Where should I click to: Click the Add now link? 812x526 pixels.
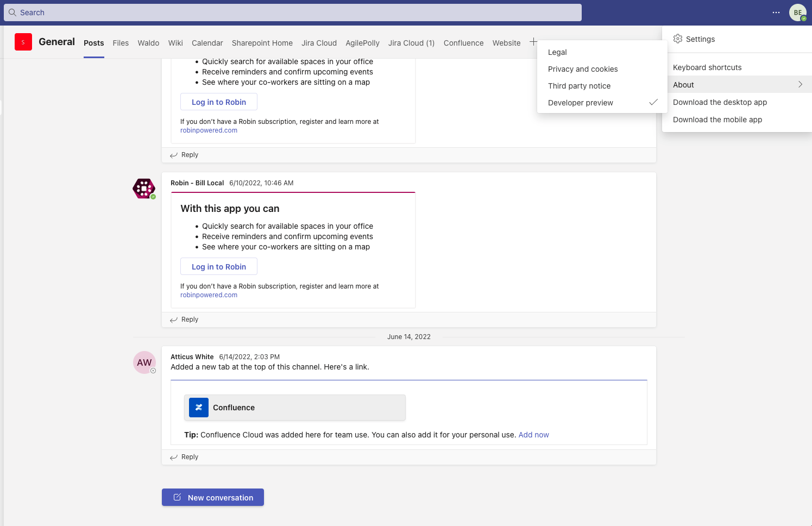click(x=533, y=435)
